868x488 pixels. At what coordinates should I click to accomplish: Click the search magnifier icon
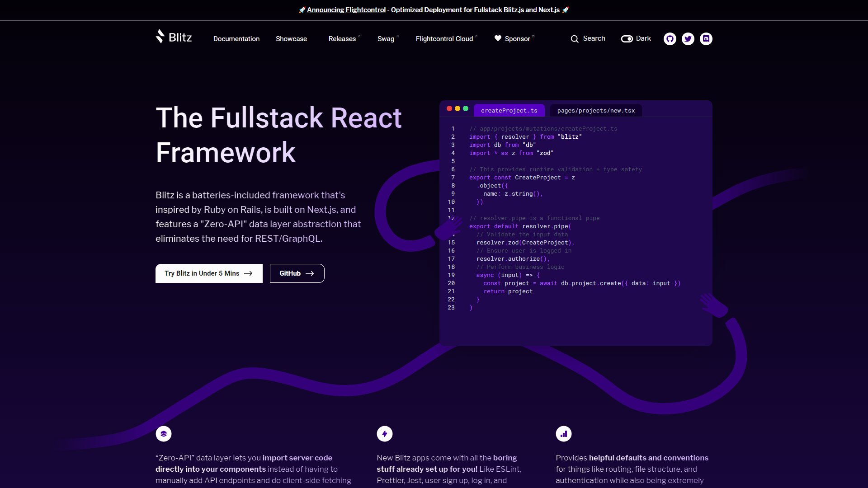(575, 39)
